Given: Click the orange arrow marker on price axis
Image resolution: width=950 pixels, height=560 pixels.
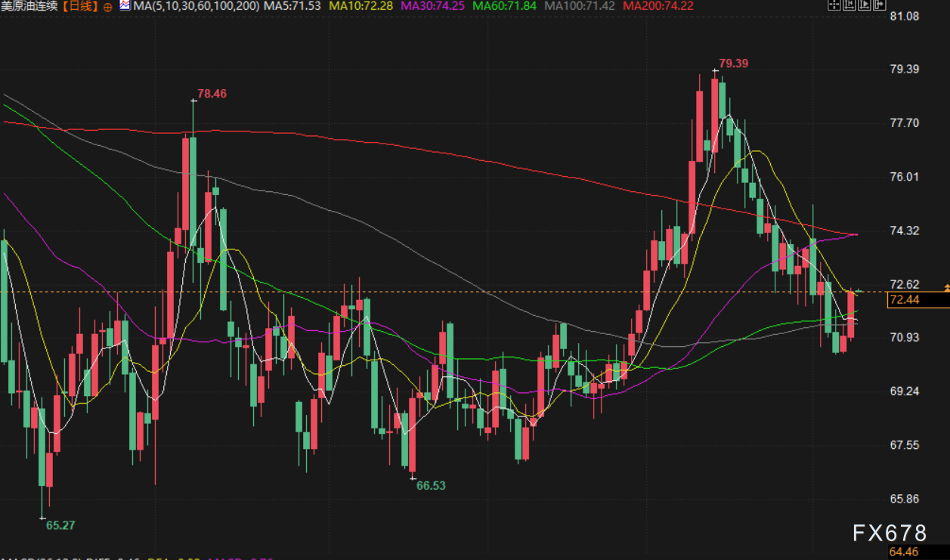Looking at the screenshot, I should tap(945, 288).
